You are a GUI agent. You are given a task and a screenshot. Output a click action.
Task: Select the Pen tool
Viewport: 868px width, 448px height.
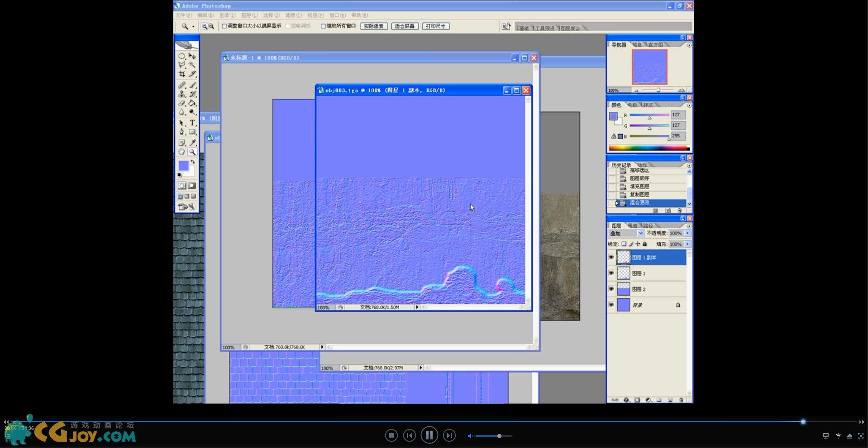point(181,132)
